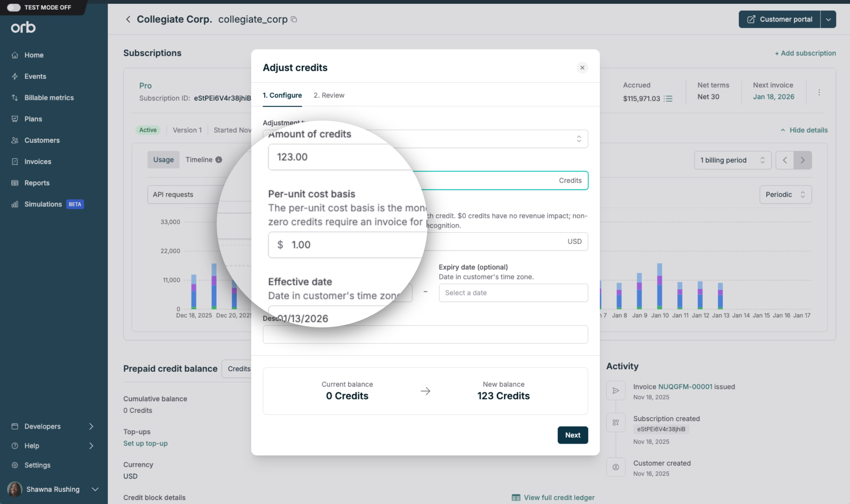Click the Set up top-up link
850x504 pixels.
[x=145, y=443]
